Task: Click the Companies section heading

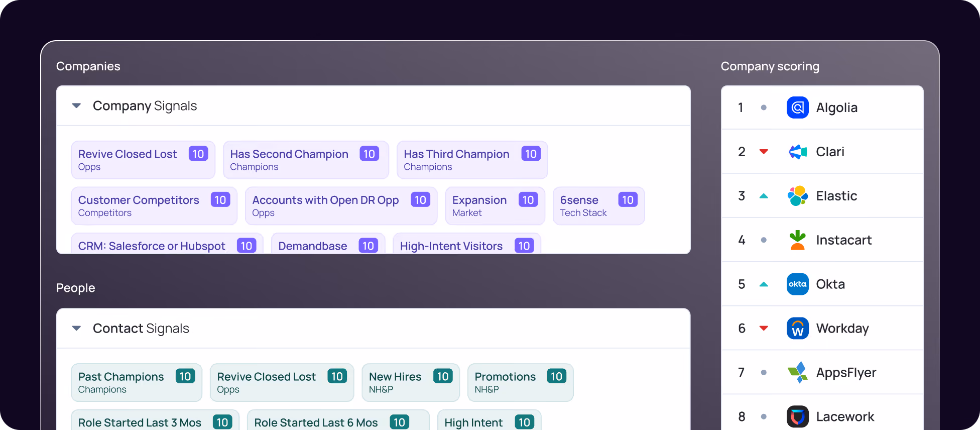Action: click(88, 66)
